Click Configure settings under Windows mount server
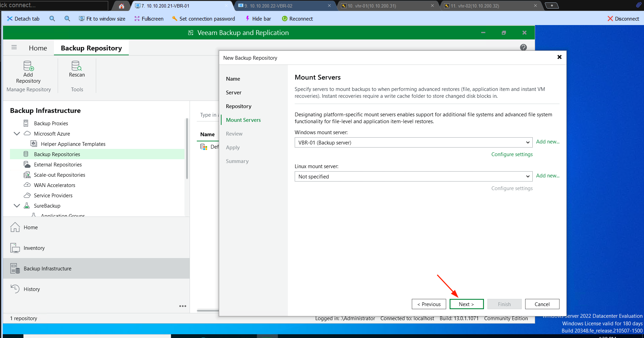 click(512, 154)
